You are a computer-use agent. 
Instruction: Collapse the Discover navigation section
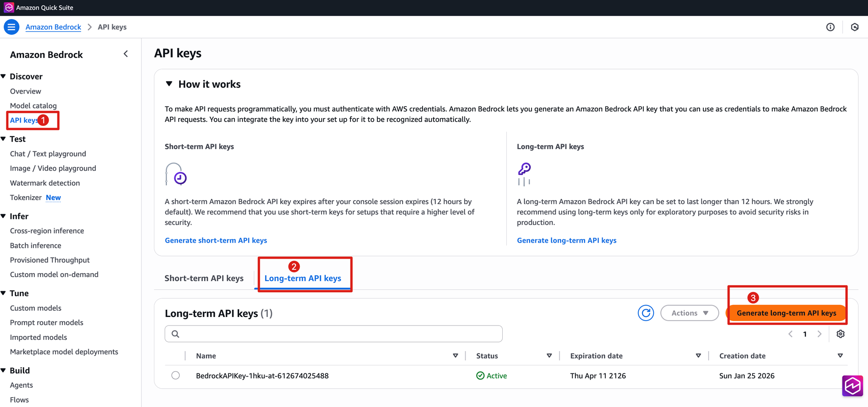pyautogui.click(x=4, y=76)
